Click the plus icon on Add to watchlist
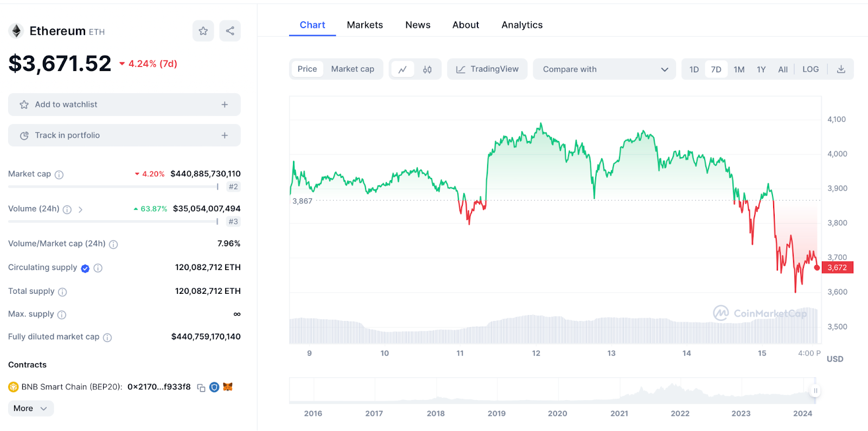Viewport: 868px width, 431px height. pyautogui.click(x=225, y=105)
